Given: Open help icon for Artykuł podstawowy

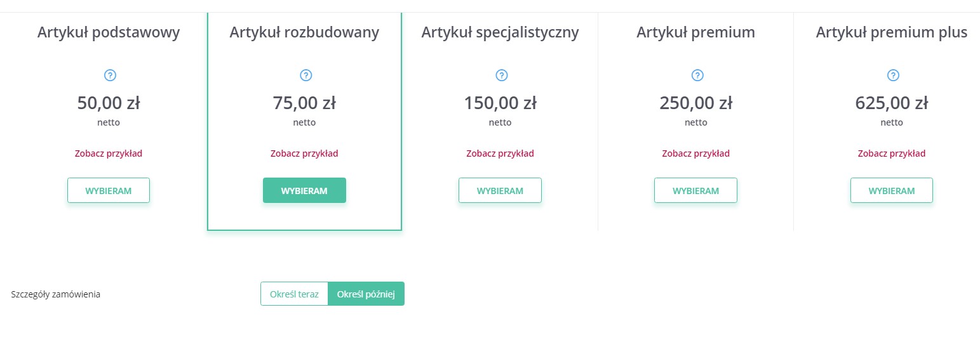Looking at the screenshot, I should [x=109, y=75].
